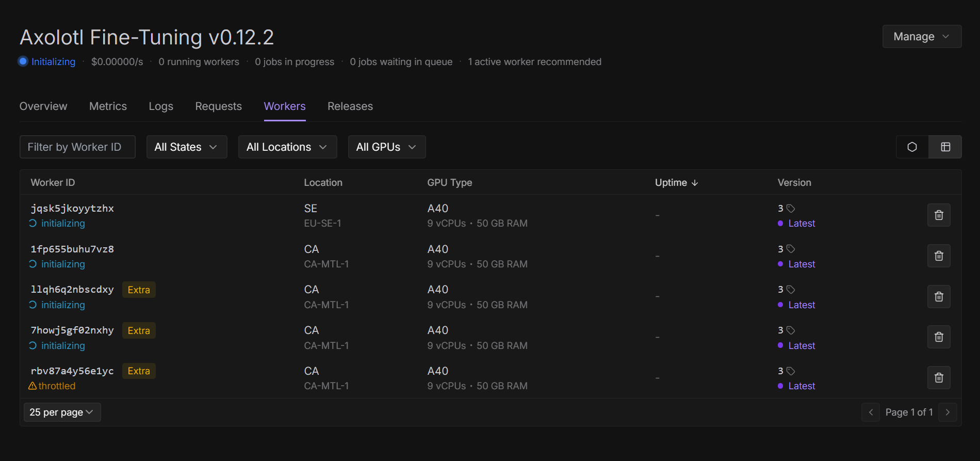Switch to the Metrics tab
Viewport: 980px width, 461px height.
click(108, 106)
